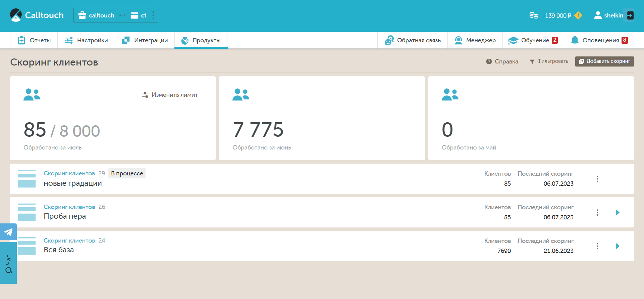Open the three-dot menu beside ct

(x=153, y=15)
